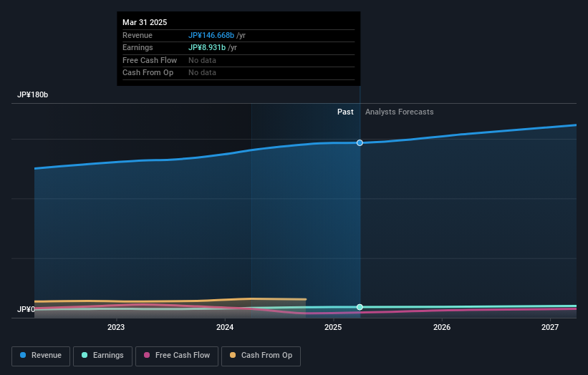The height and width of the screenshot is (375, 588).
Task: Click the Past section label
Action: click(x=345, y=112)
